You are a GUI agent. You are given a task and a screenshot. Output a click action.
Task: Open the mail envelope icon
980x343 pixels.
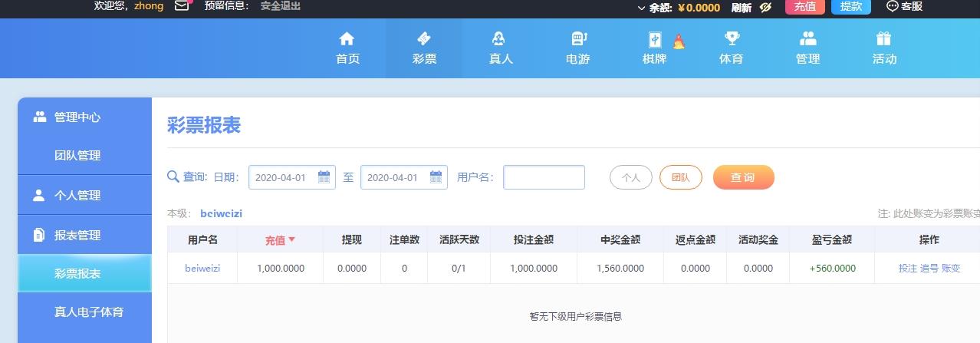point(182,6)
